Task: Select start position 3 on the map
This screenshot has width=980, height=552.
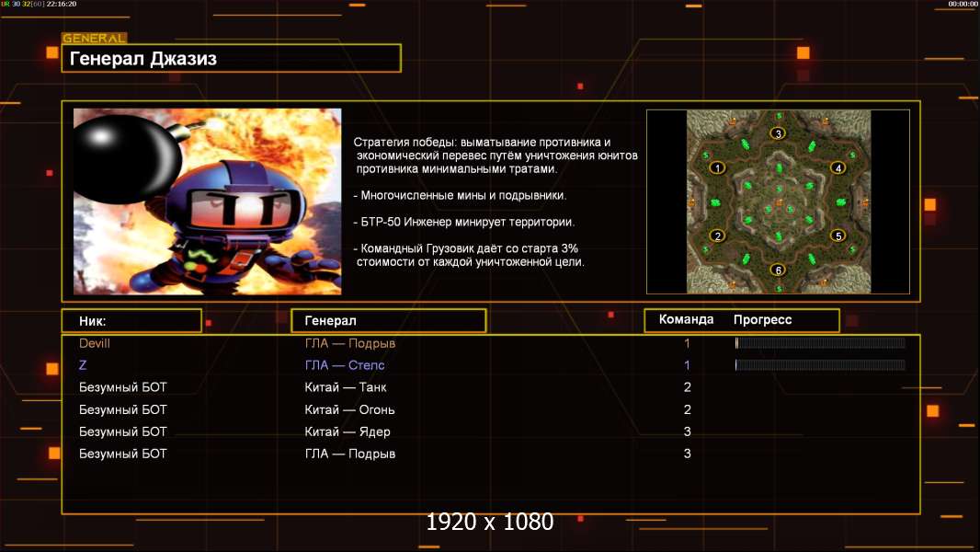Action: pos(778,133)
